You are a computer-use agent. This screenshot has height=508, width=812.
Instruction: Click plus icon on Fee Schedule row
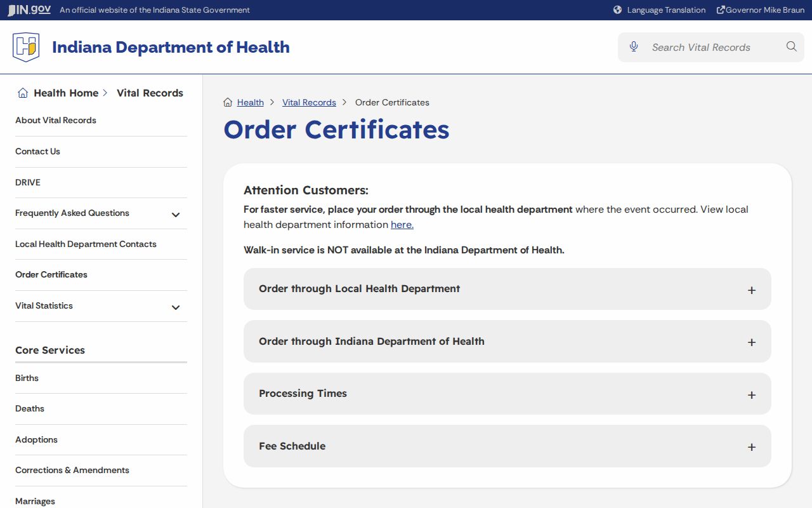click(752, 447)
